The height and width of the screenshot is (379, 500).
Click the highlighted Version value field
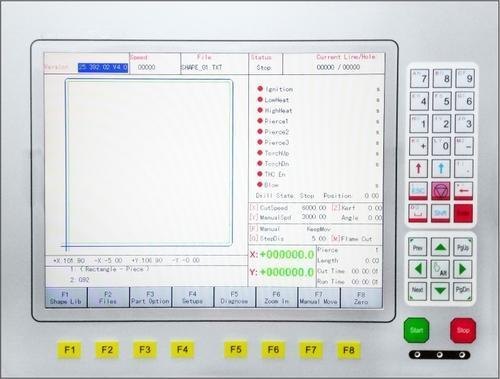(x=103, y=67)
